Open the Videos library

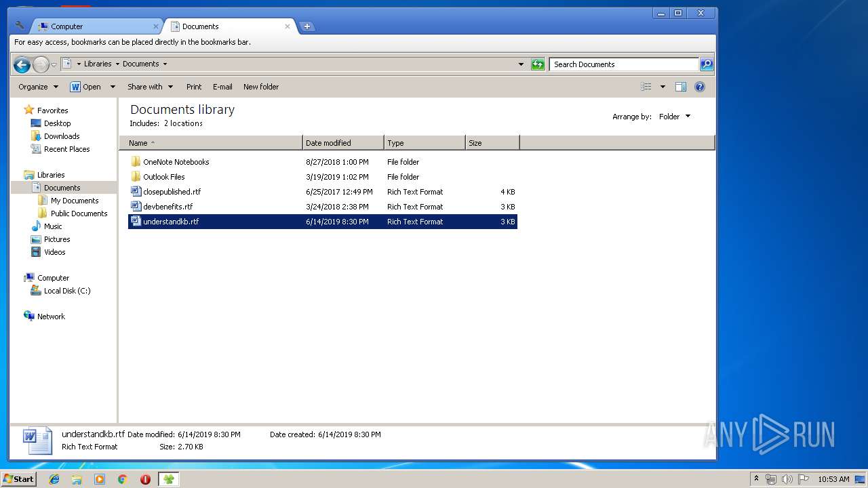(x=54, y=252)
